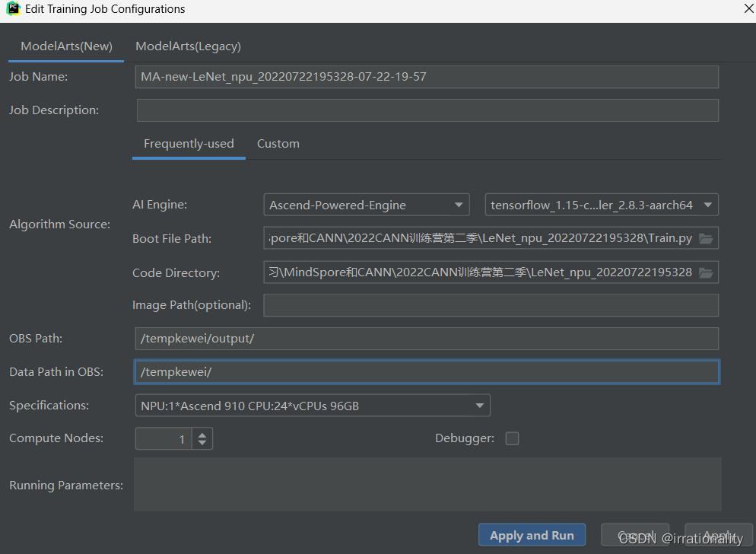Click the PyCharm icon in title bar
This screenshot has height=554, width=756.
[x=13, y=8]
